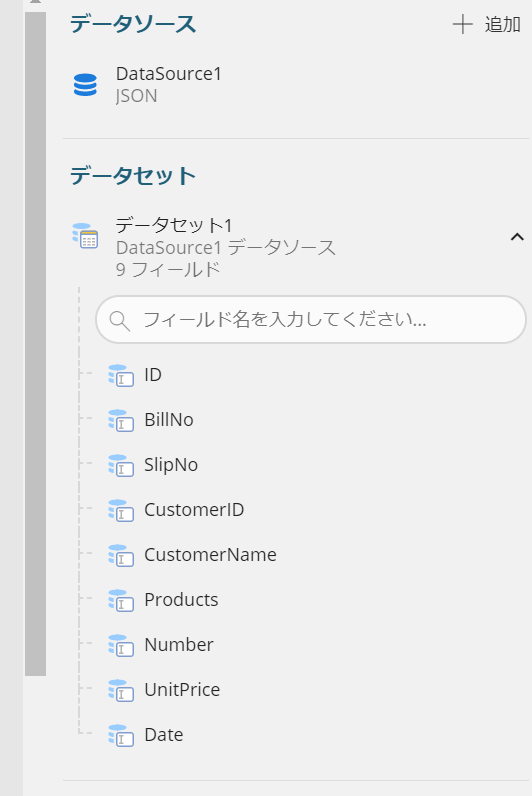Click the plus icon beside 追加
The image size is (532, 796).
click(x=462, y=24)
